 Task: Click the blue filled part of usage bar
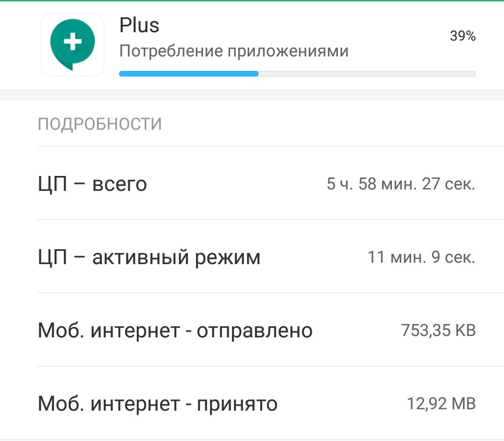pyautogui.click(x=189, y=74)
